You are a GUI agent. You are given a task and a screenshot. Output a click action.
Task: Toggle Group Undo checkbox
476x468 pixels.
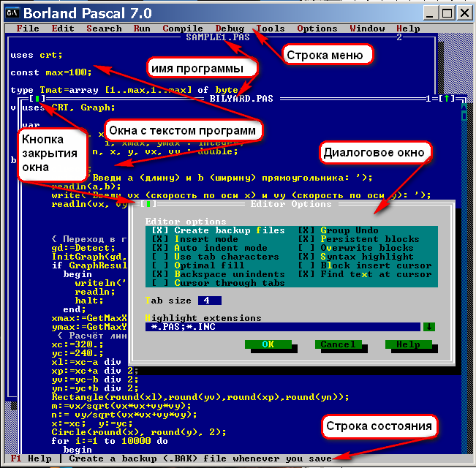click(x=339, y=230)
